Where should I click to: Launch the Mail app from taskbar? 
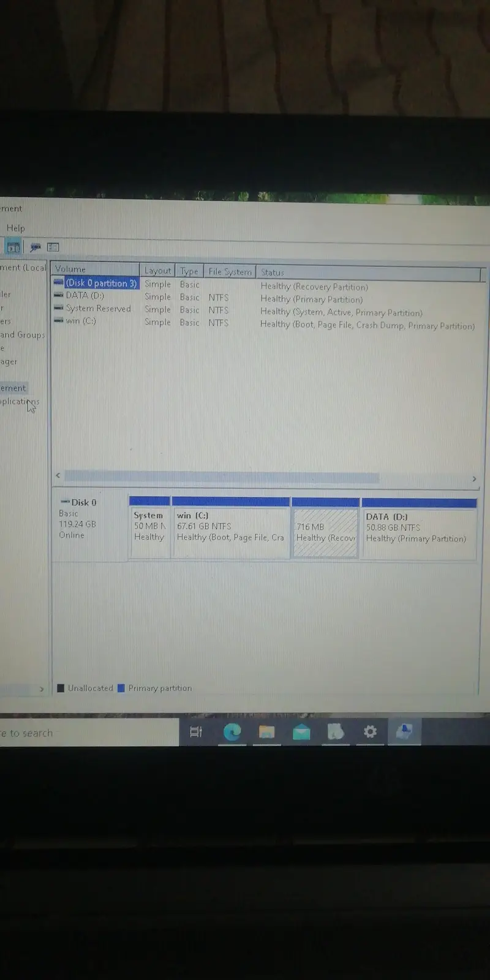[301, 731]
